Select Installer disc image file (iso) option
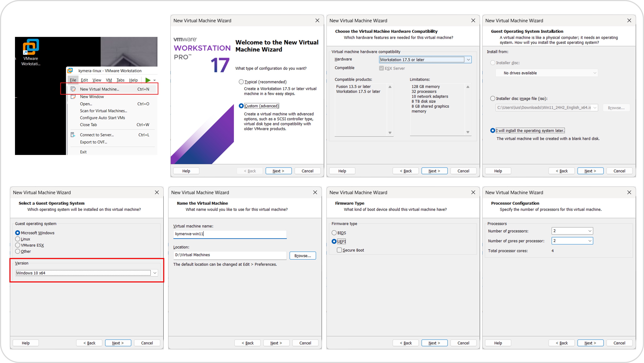 (x=492, y=99)
